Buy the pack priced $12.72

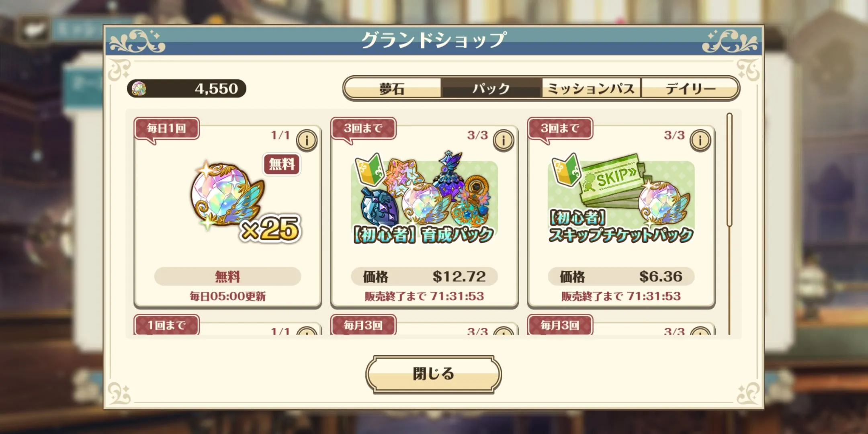click(424, 276)
